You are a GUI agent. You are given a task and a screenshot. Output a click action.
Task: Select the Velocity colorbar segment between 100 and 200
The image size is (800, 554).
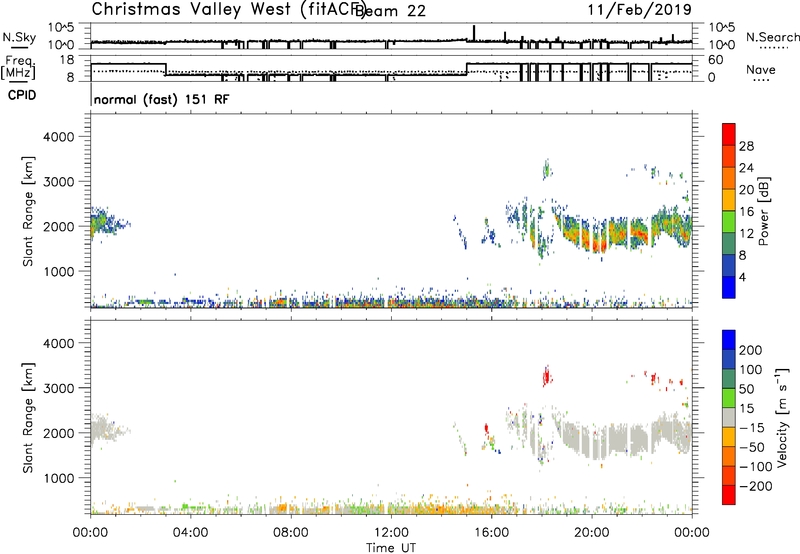729,359
